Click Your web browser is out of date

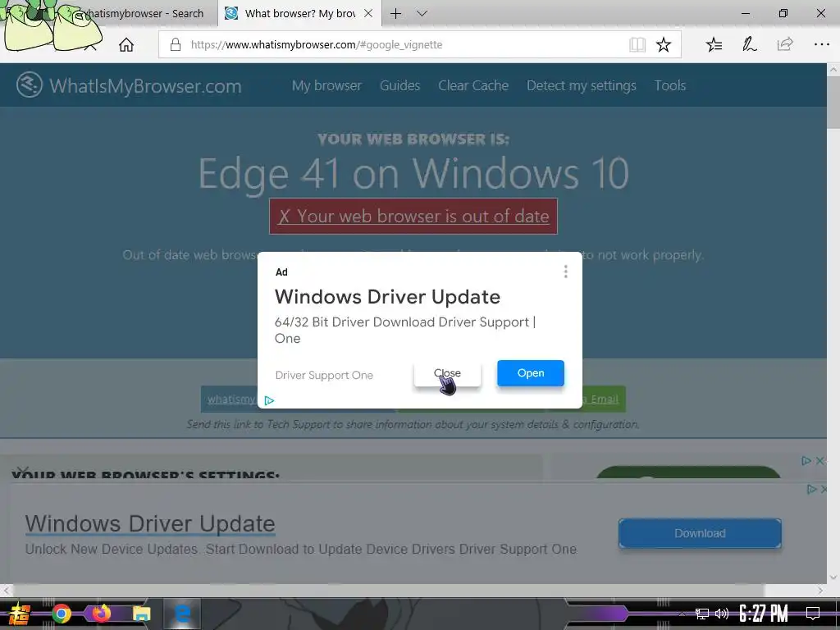[413, 217]
